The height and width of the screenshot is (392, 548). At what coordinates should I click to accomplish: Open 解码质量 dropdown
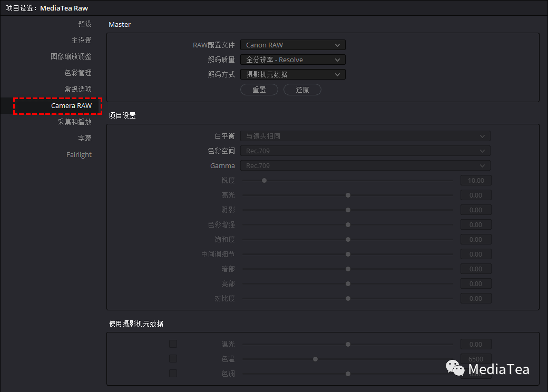pyautogui.click(x=293, y=60)
